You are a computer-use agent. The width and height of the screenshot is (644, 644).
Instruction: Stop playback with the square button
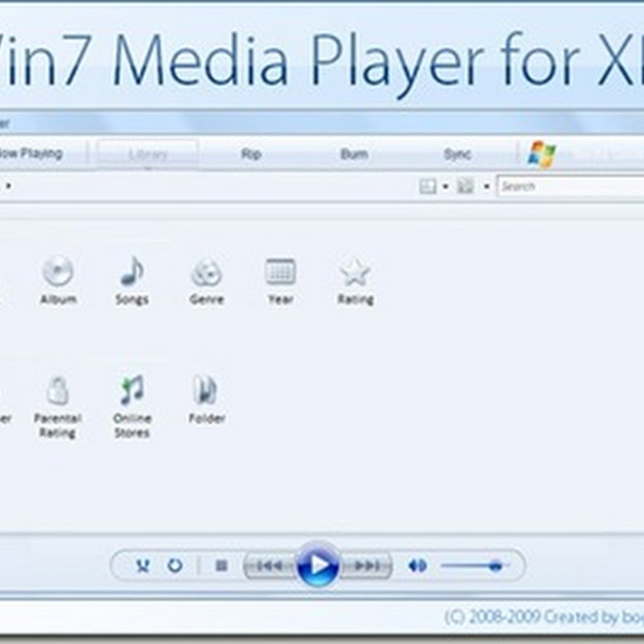(221, 566)
